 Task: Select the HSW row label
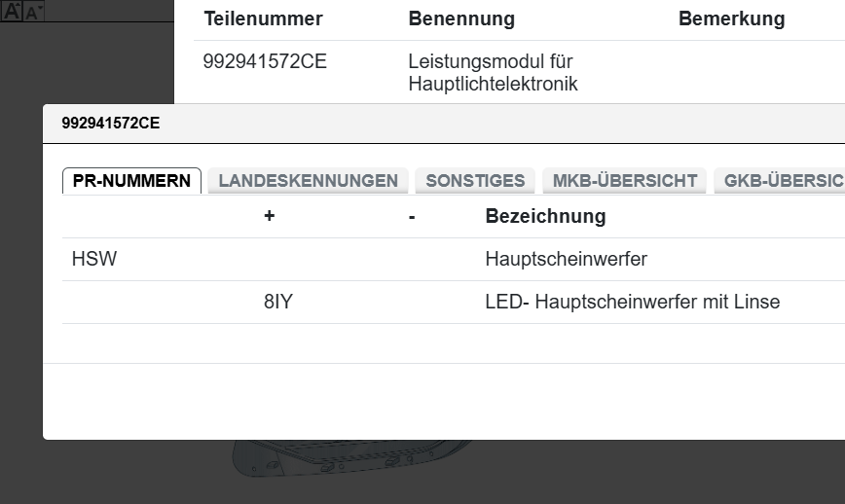[94, 260]
